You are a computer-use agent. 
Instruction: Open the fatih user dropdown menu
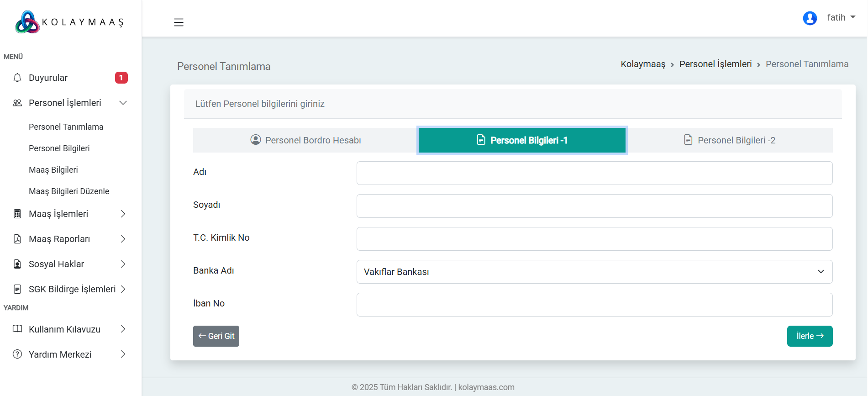coord(841,17)
